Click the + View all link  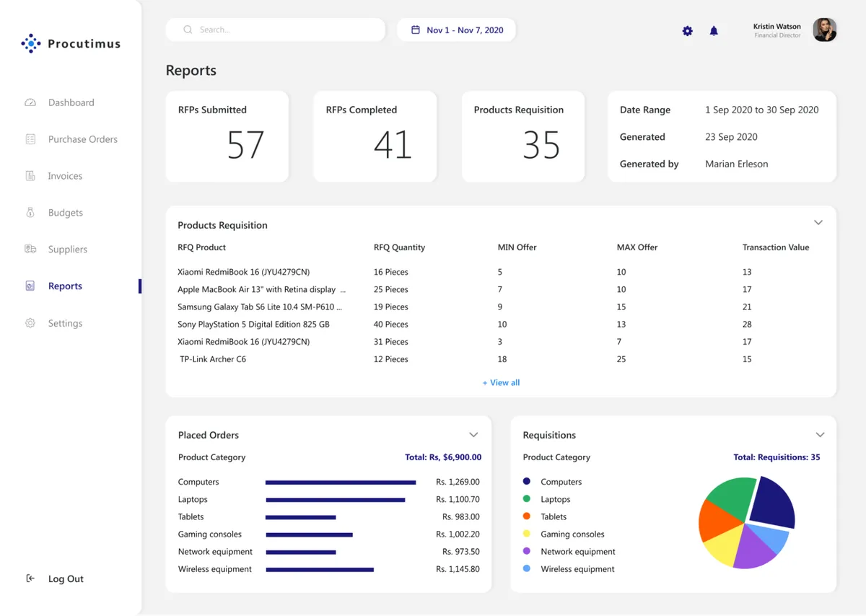pos(501,382)
